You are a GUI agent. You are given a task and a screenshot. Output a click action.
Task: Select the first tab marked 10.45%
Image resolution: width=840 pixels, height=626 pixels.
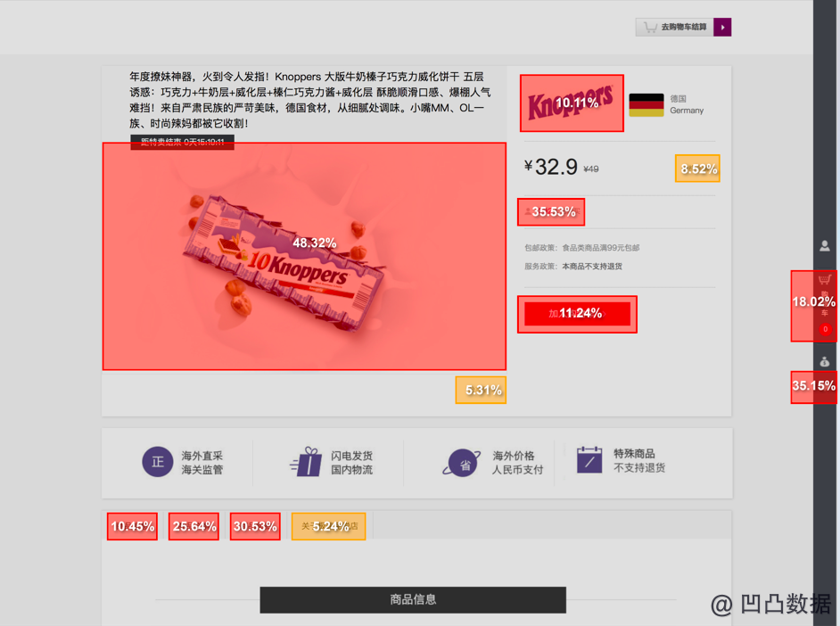[x=132, y=526]
